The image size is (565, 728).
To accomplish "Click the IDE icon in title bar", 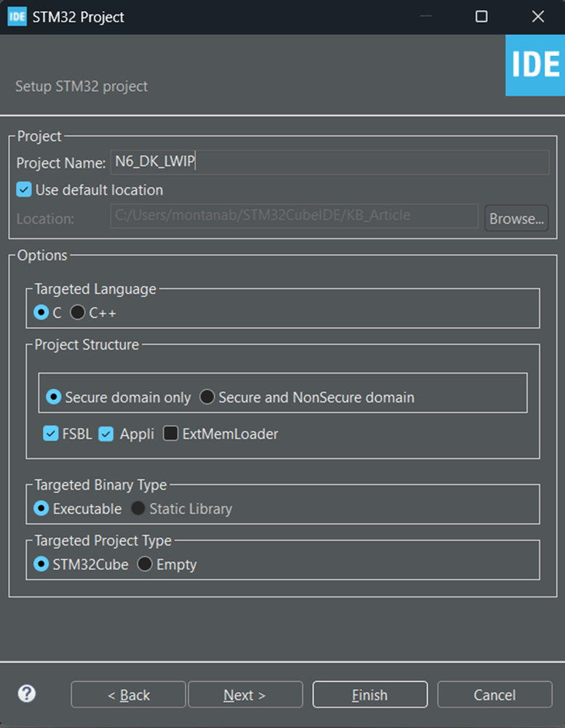I will (17, 17).
